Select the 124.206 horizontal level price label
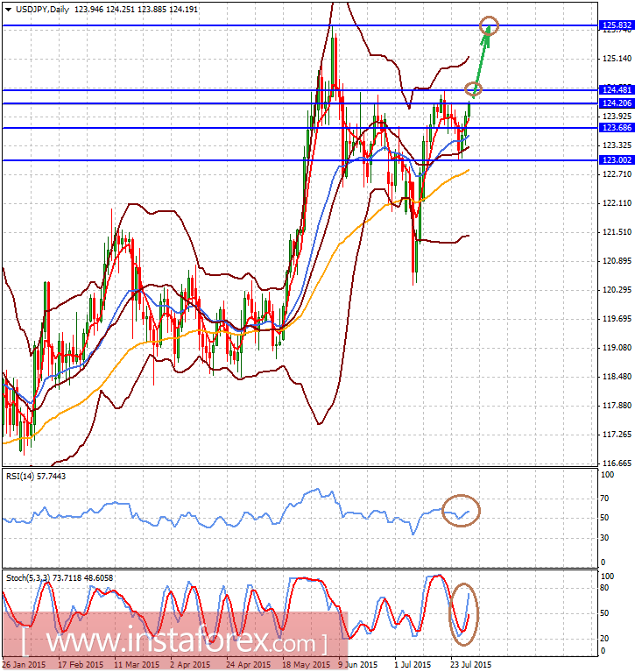Screen dimensions: 635x672 pyautogui.click(x=617, y=103)
